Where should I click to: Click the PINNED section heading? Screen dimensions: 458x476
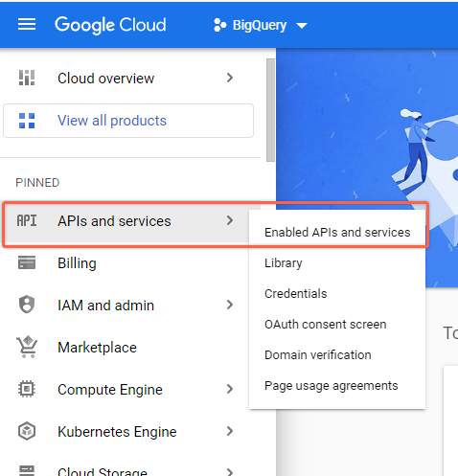click(37, 183)
